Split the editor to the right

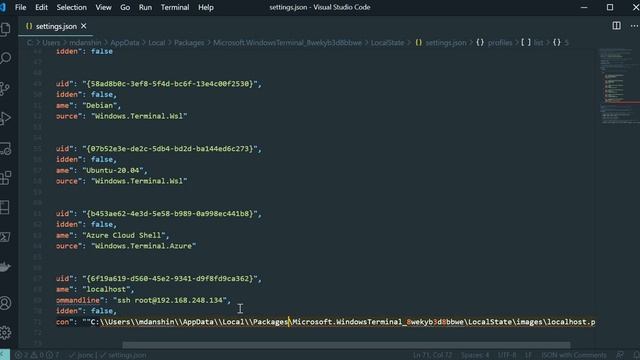616,26
